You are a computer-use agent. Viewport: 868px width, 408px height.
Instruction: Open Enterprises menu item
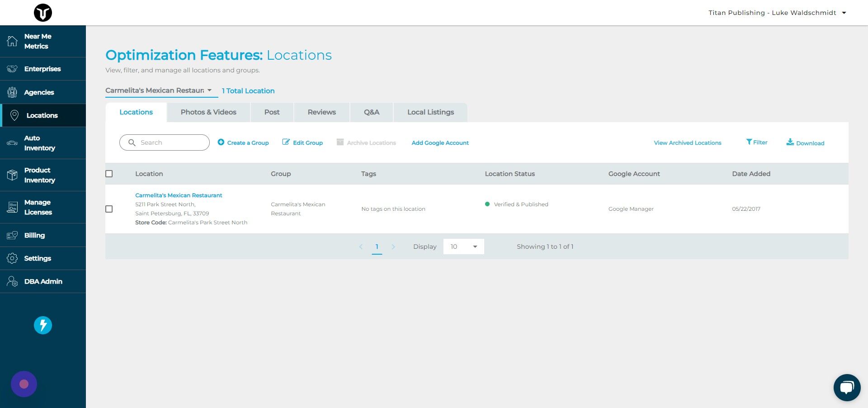pos(43,69)
